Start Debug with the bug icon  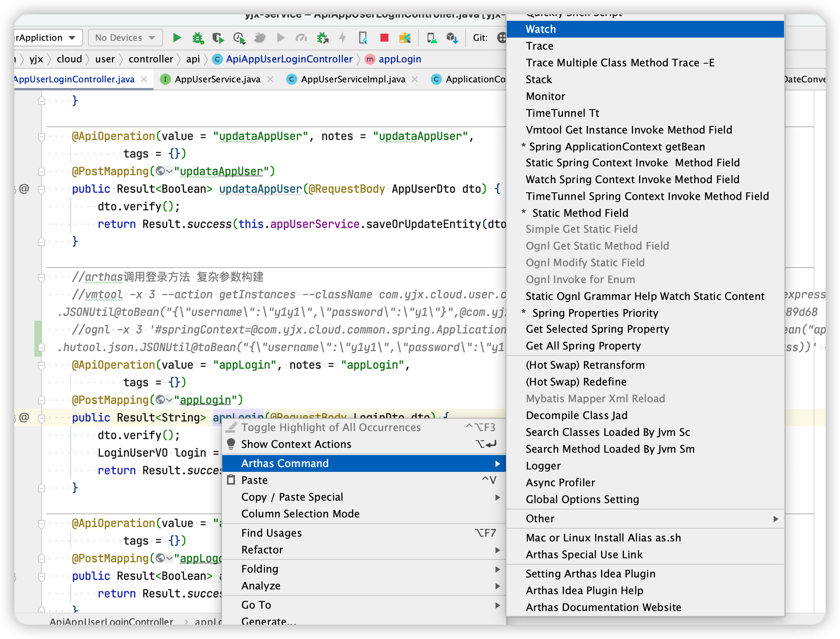click(198, 38)
